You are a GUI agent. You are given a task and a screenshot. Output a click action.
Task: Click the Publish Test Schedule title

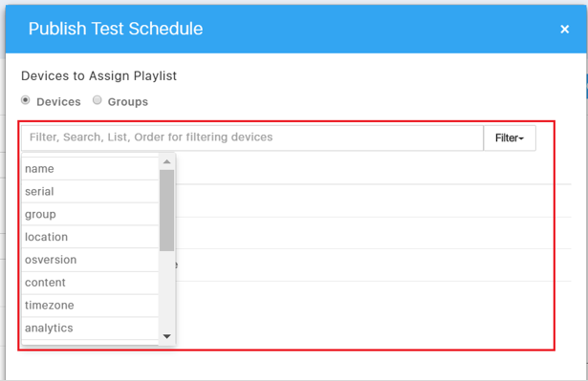point(116,29)
